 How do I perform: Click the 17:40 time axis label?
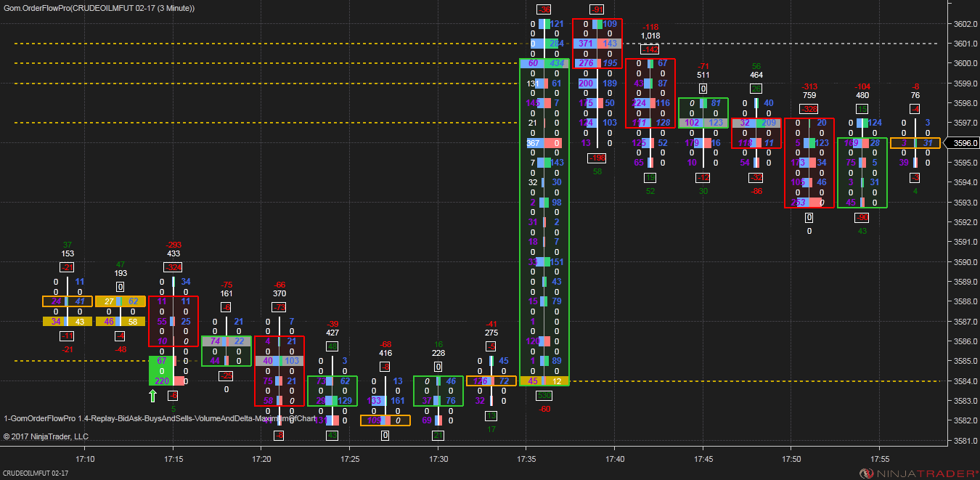pos(615,460)
